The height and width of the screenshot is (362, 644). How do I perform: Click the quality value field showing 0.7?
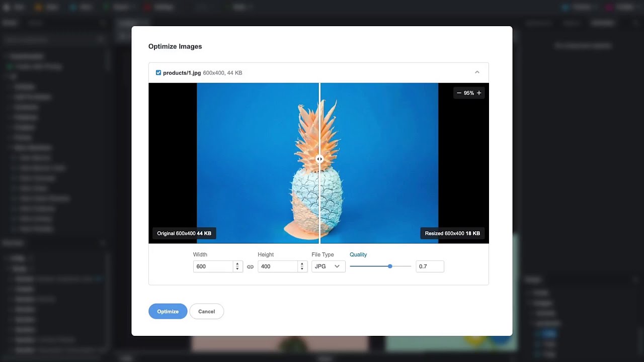pyautogui.click(x=430, y=266)
